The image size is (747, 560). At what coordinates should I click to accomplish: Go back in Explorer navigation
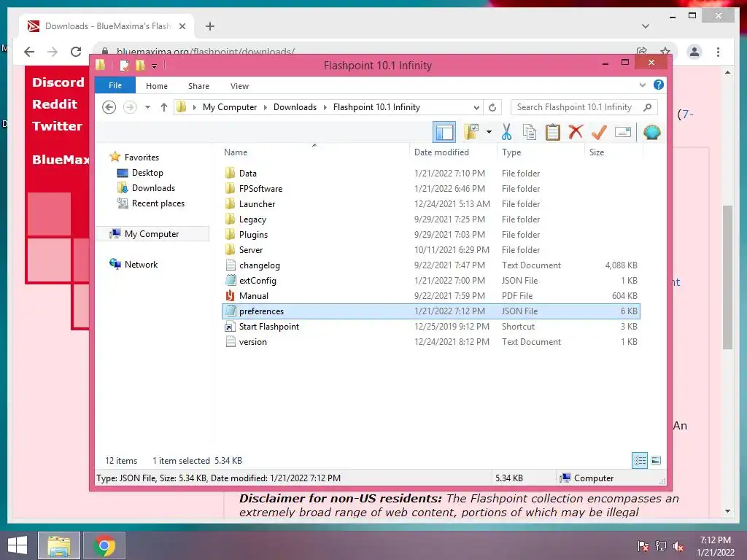pyautogui.click(x=109, y=107)
